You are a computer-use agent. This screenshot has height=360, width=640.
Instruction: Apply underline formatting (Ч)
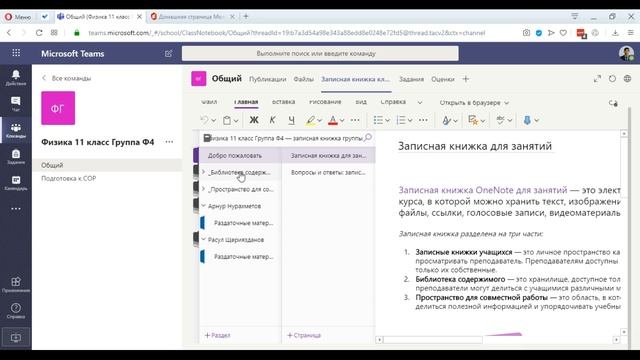pyautogui.click(x=291, y=120)
